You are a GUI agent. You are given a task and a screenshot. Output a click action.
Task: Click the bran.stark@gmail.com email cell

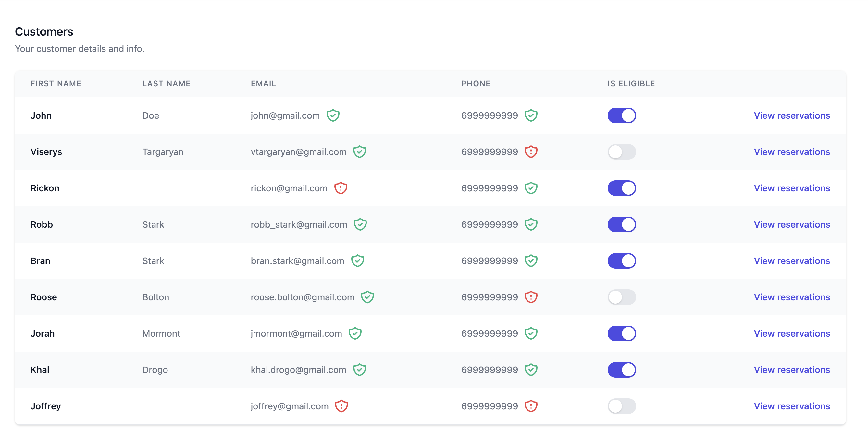(298, 261)
